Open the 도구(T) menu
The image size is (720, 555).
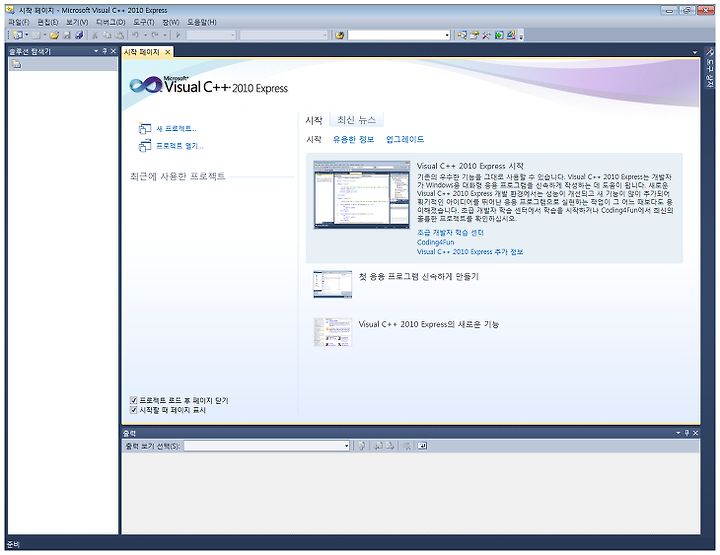point(143,22)
